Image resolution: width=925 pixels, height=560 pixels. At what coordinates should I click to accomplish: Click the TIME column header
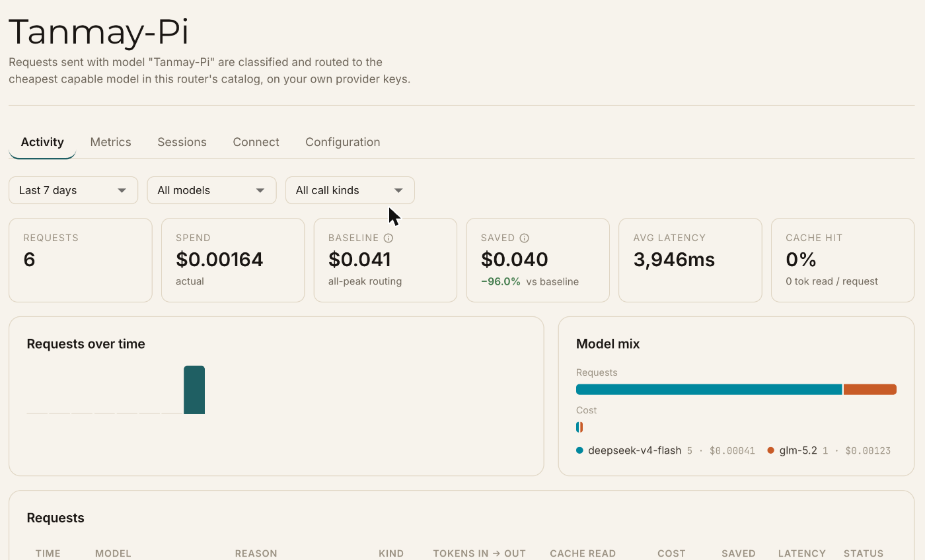click(48, 553)
